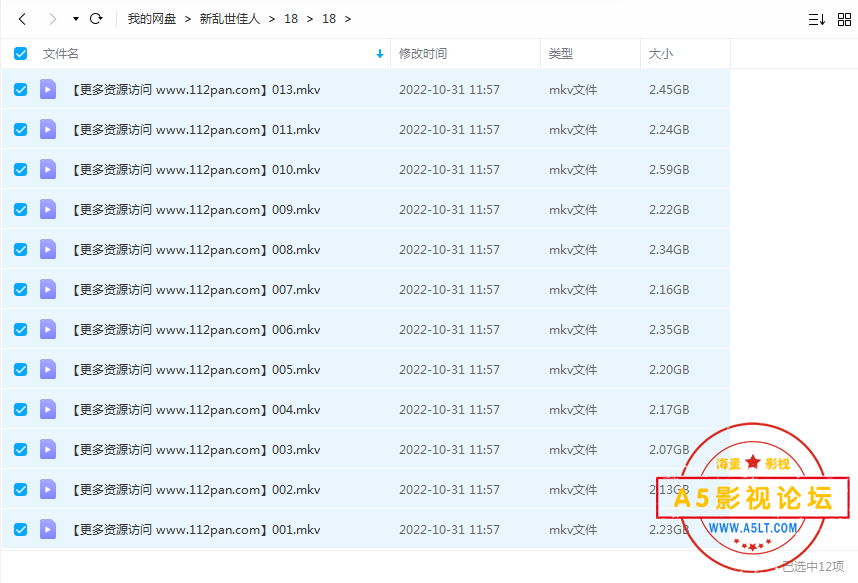Open 我的网盘 in the breadcrumb
Image resolution: width=858 pixels, height=583 pixels.
[152, 19]
